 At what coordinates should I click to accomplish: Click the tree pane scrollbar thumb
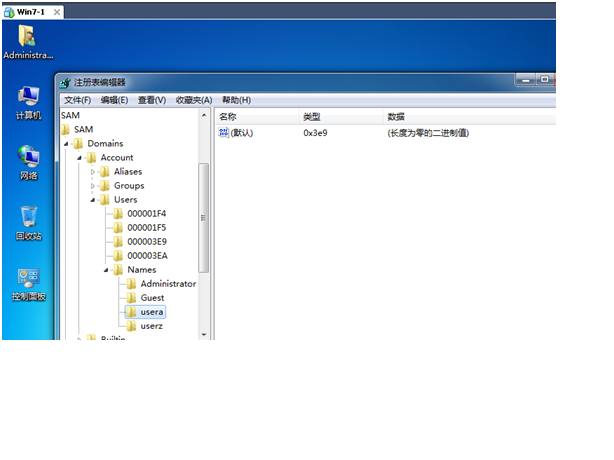point(204,218)
